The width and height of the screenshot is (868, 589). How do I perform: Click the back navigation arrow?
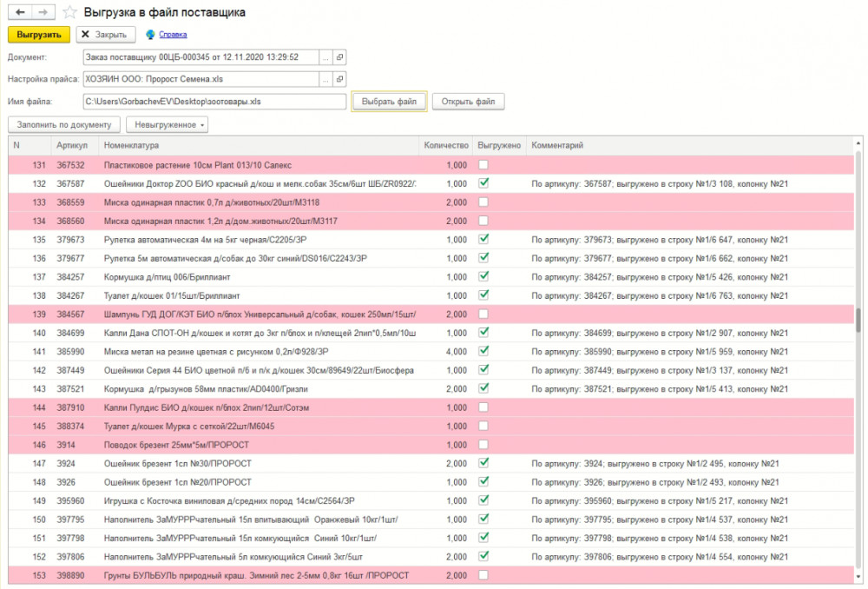(x=20, y=12)
